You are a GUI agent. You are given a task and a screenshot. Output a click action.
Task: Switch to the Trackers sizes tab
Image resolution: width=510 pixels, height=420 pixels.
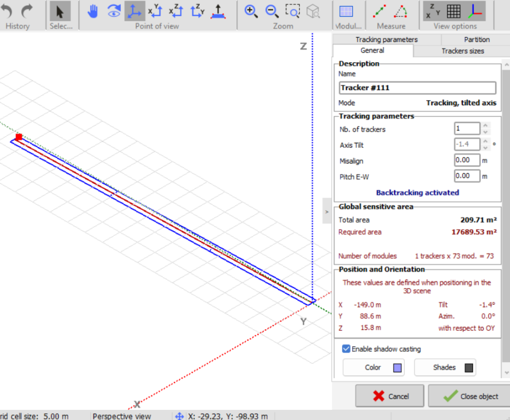(x=462, y=51)
